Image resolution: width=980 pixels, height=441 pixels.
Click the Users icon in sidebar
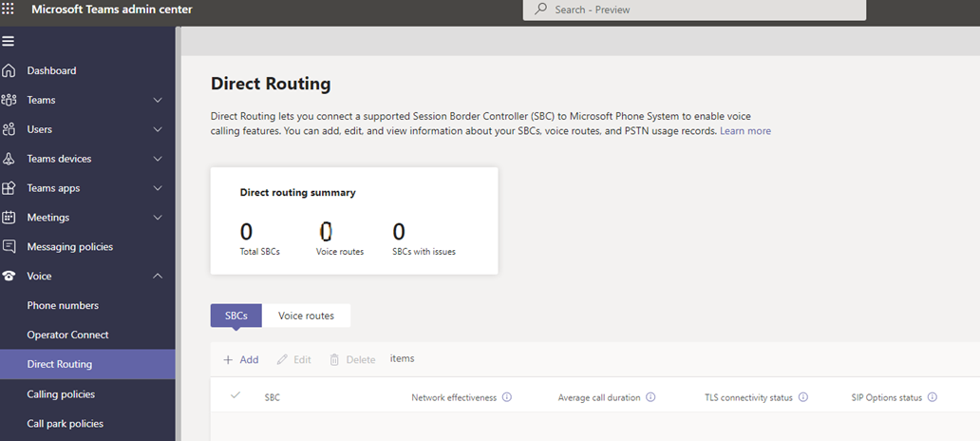(x=9, y=129)
